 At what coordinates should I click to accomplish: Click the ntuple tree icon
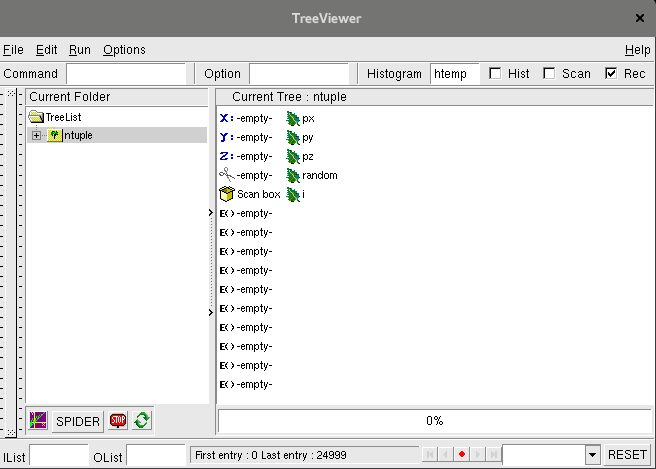point(54,135)
